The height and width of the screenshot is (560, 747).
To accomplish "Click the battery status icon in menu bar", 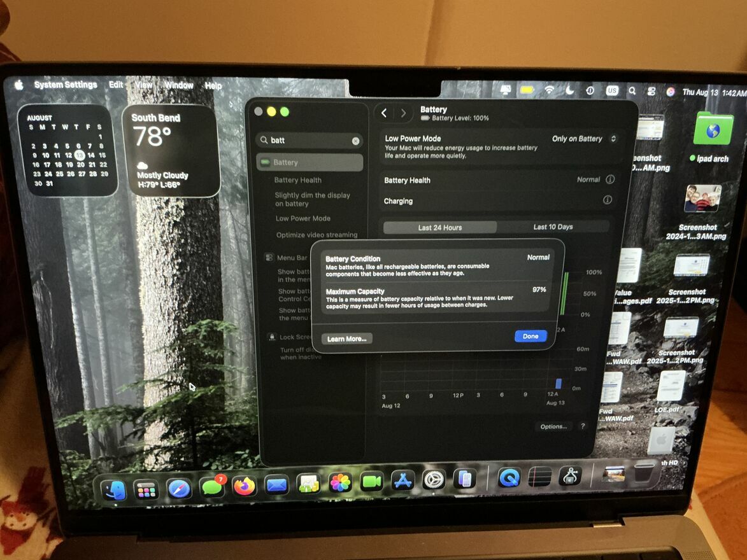I will tap(527, 90).
